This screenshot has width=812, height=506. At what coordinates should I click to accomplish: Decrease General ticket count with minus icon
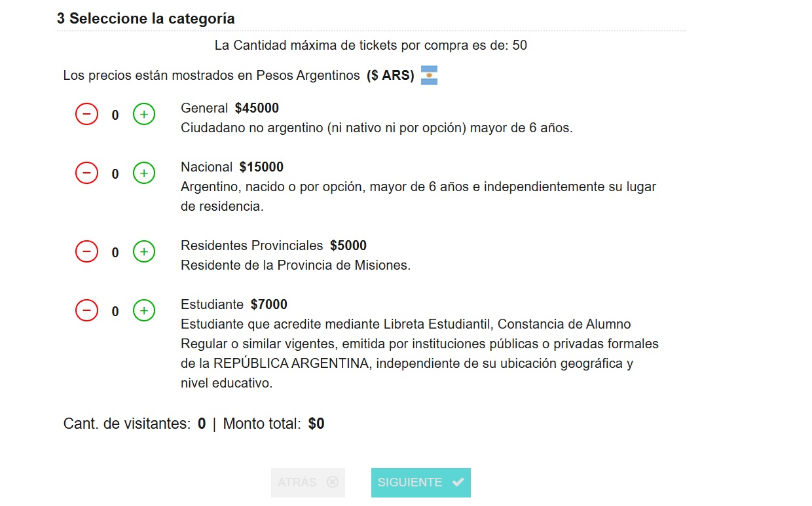pyautogui.click(x=86, y=114)
